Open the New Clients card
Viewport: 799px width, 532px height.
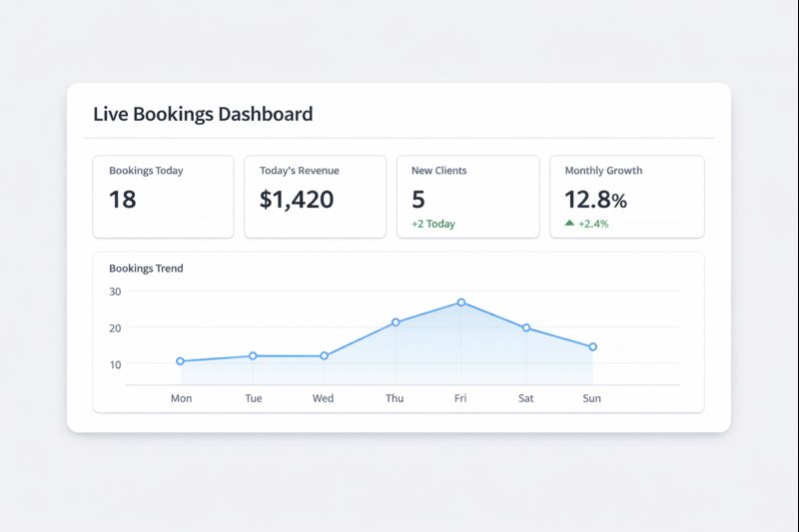(x=466, y=197)
